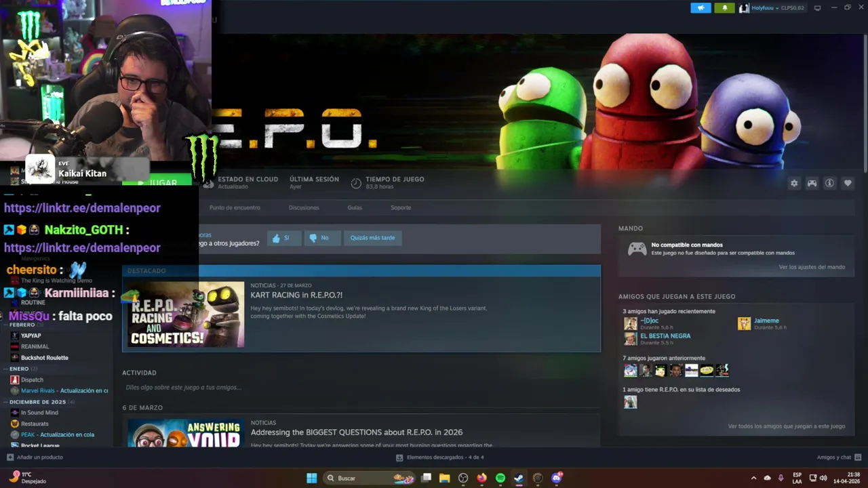Click the tray microphone icon
The width and height of the screenshot is (868, 488).
(x=781, y=478)
